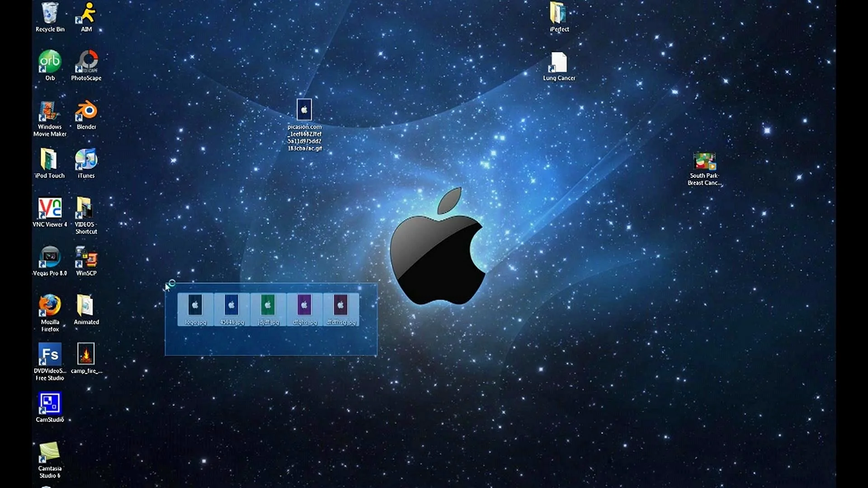
Task: Click the logo.jpg file thumbnail
Action: click(195, 310)
